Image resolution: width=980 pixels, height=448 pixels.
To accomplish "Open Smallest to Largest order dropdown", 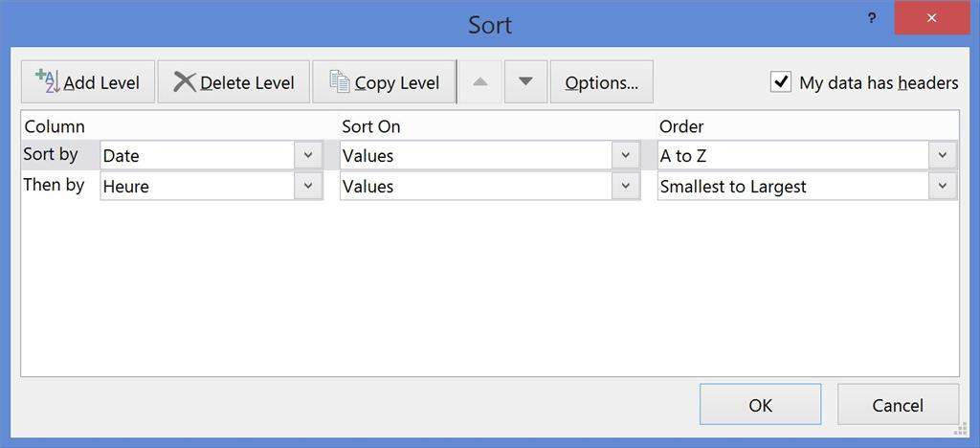I will click(x=943, y=186).
